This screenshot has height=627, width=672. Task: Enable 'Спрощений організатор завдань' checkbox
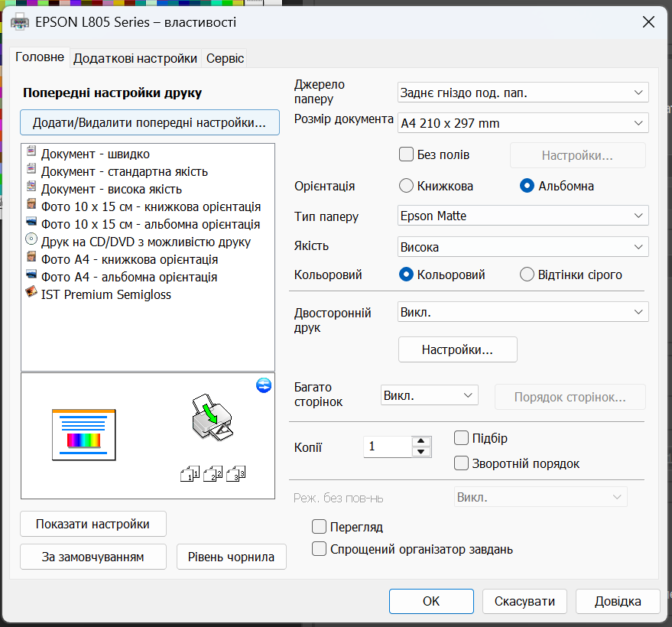tap(319, 549)
